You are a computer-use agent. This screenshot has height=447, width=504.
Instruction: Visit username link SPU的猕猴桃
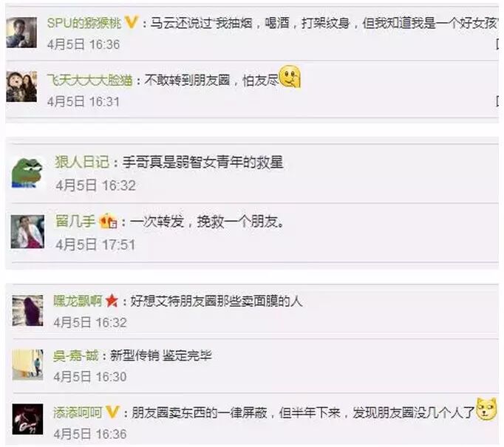(84, 23)
